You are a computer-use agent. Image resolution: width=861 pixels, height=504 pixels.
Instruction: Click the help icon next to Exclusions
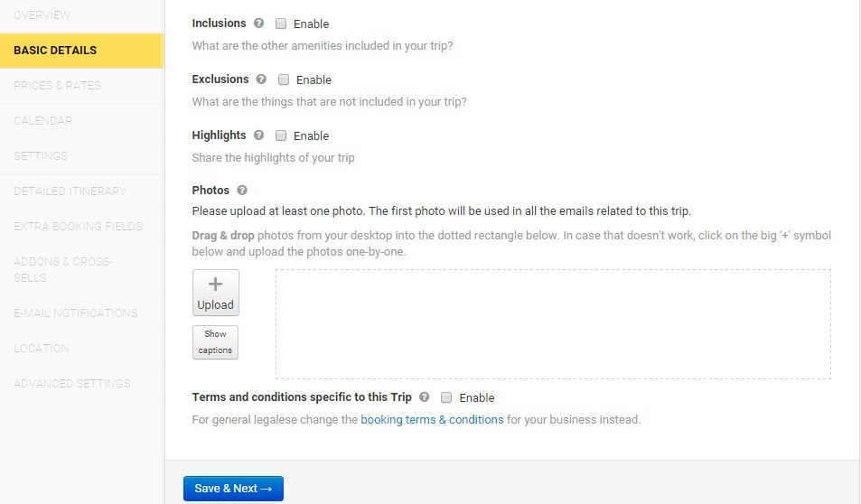click(262, 79)
